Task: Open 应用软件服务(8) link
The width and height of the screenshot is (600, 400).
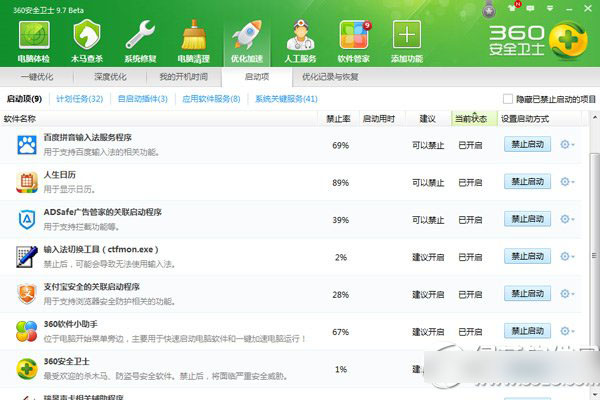Action: [211, 99]
